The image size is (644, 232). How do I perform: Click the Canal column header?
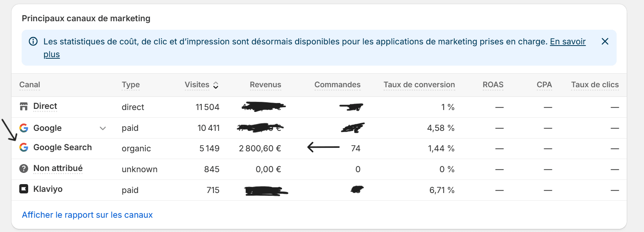click(30, 85)
